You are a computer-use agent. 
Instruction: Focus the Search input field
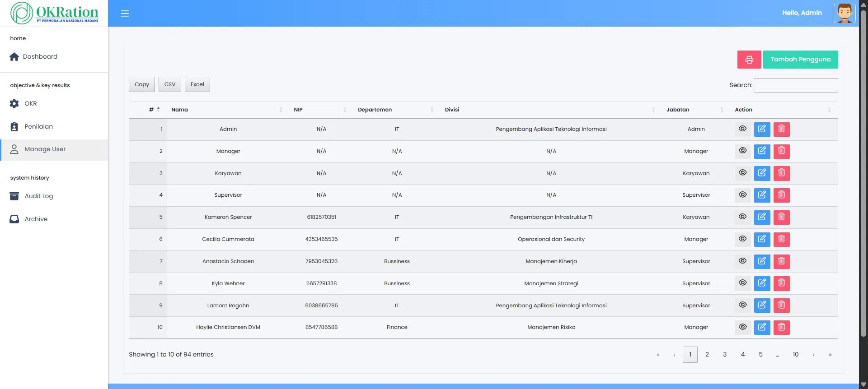[796, 85]
